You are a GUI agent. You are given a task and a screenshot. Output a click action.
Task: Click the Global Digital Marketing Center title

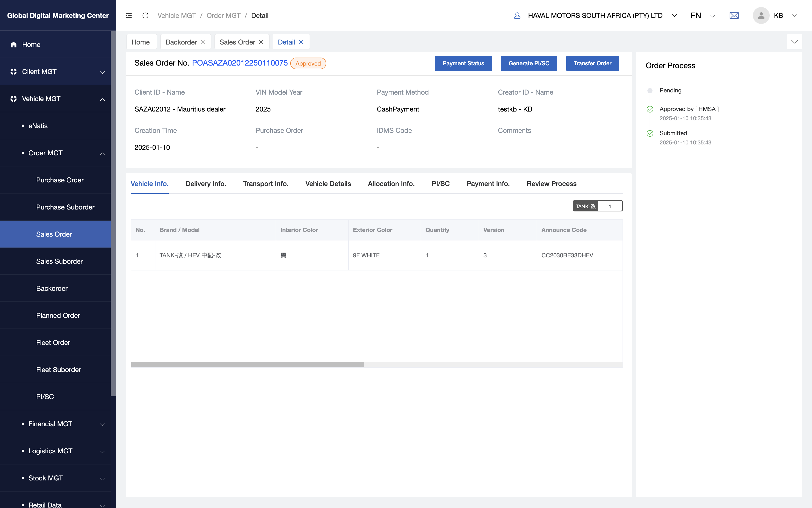[x=58, y=15]
